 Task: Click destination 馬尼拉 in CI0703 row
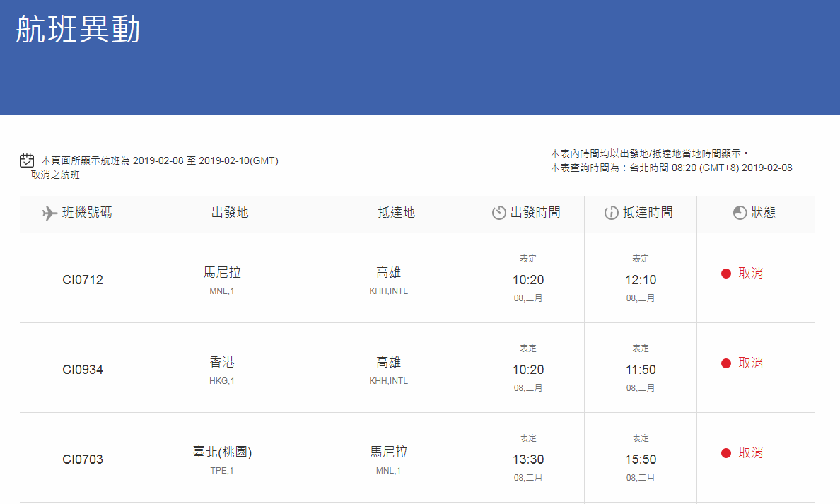[x=388, y=452]
